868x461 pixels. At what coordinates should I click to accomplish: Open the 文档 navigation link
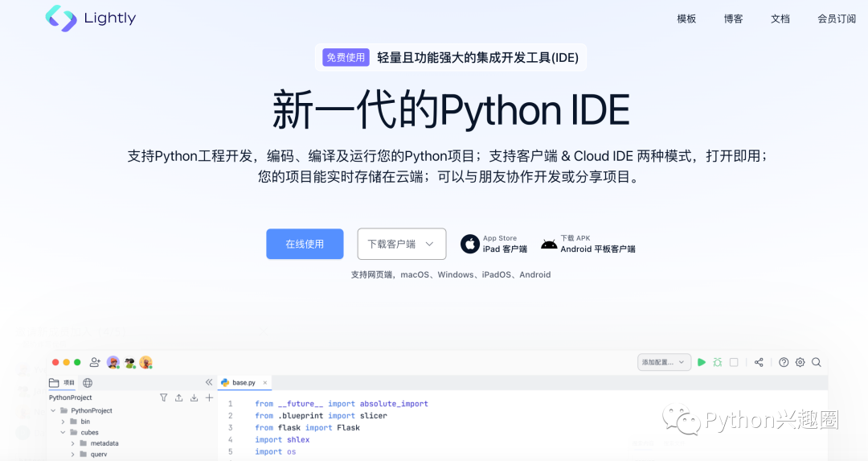pos(780,19)
